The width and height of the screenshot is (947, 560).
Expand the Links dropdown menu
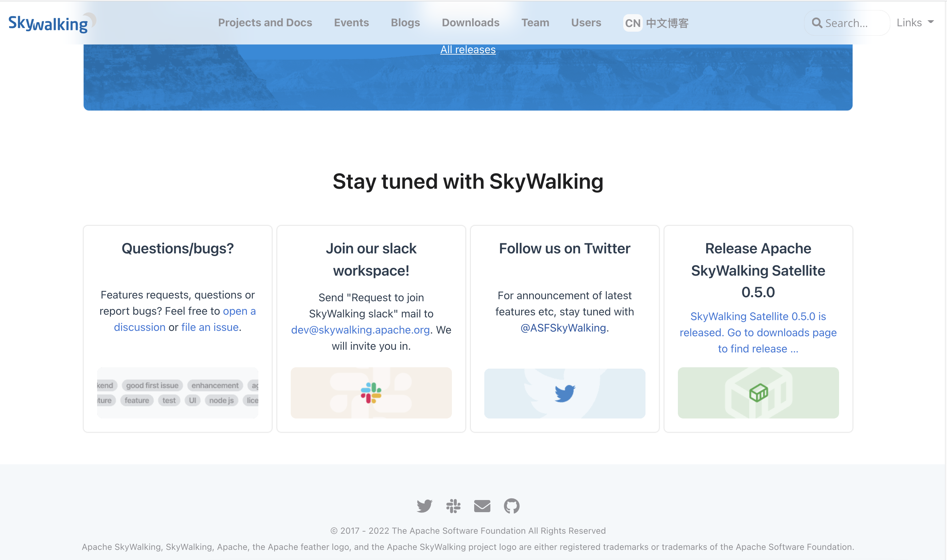(x=915, y=23)
